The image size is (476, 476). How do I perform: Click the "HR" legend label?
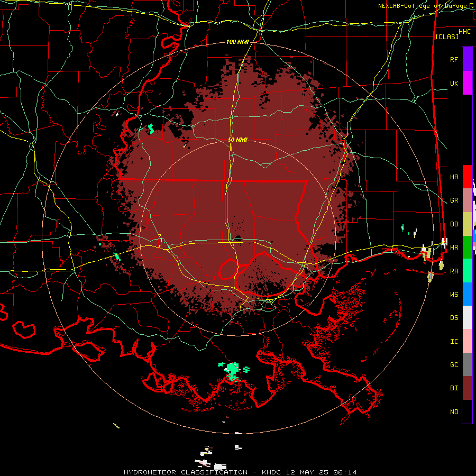tap(454, 248)
